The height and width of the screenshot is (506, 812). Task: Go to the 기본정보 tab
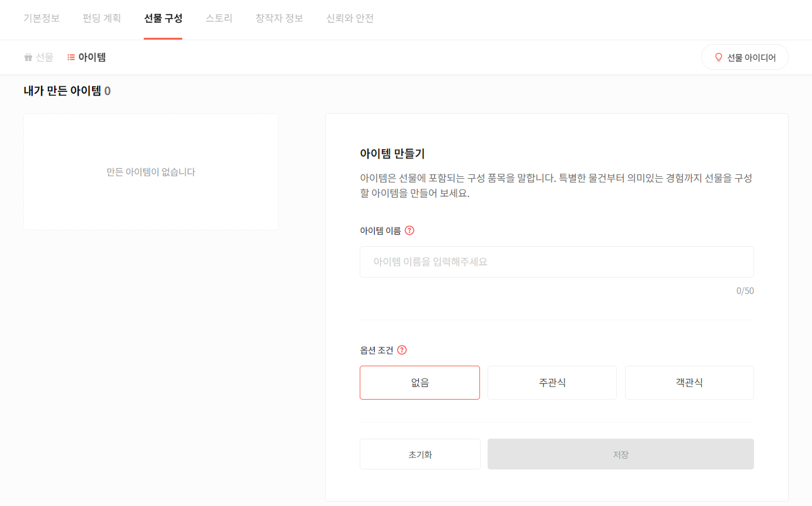tap(42, 18)
